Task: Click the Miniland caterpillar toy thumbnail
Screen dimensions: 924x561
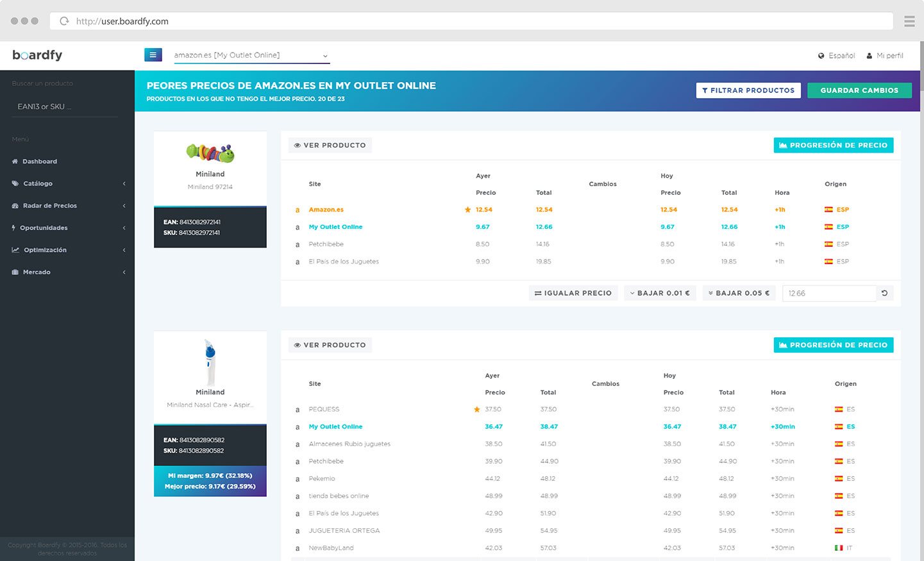Action: (x=210, y=153)
